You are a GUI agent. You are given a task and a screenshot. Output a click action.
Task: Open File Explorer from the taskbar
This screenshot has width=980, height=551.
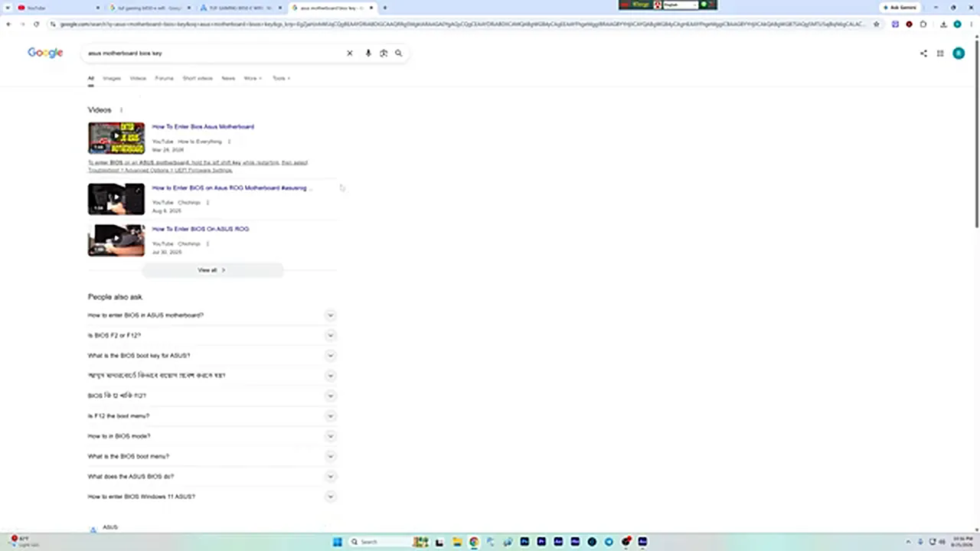pos(457,542)
